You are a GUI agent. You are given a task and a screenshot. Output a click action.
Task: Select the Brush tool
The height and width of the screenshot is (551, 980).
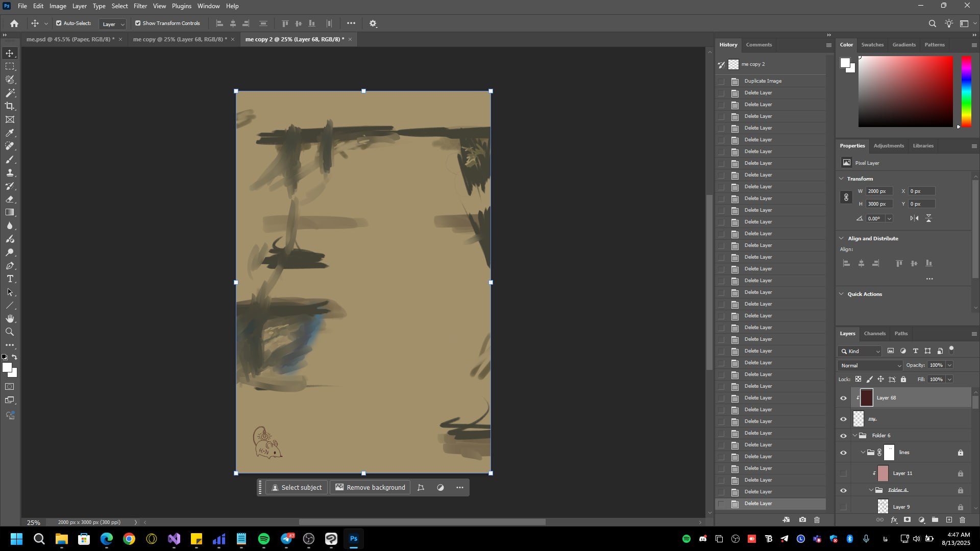(10, 159)
